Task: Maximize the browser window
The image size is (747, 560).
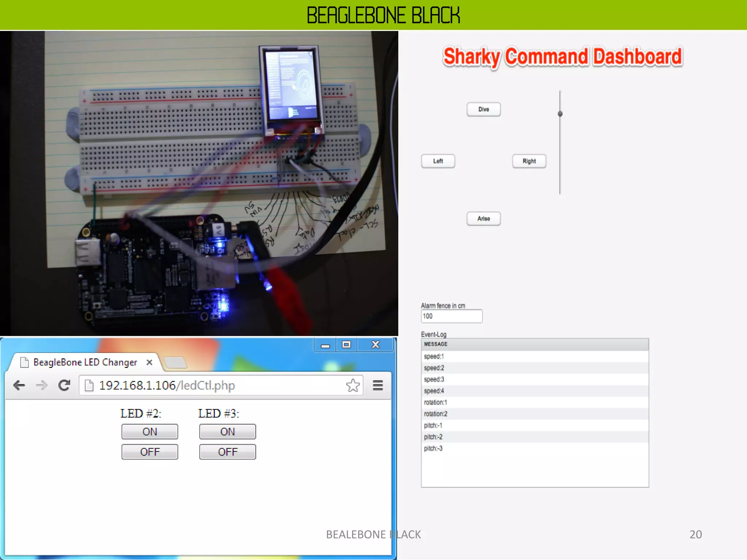Action: [x=347, y=345]
